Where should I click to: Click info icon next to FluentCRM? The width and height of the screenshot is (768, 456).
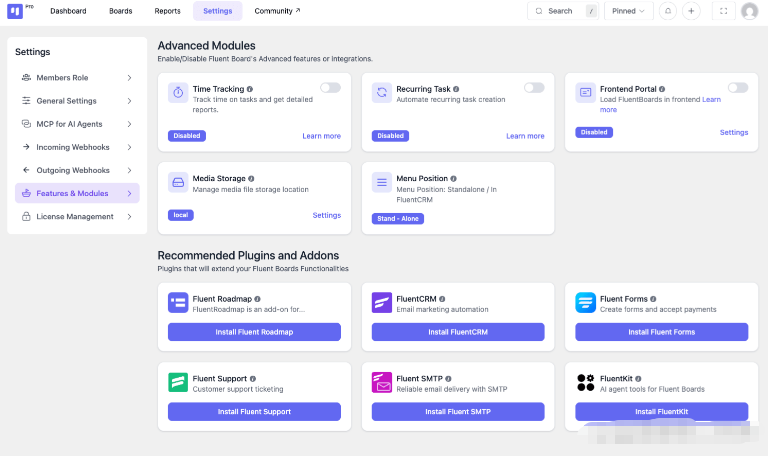442,299
